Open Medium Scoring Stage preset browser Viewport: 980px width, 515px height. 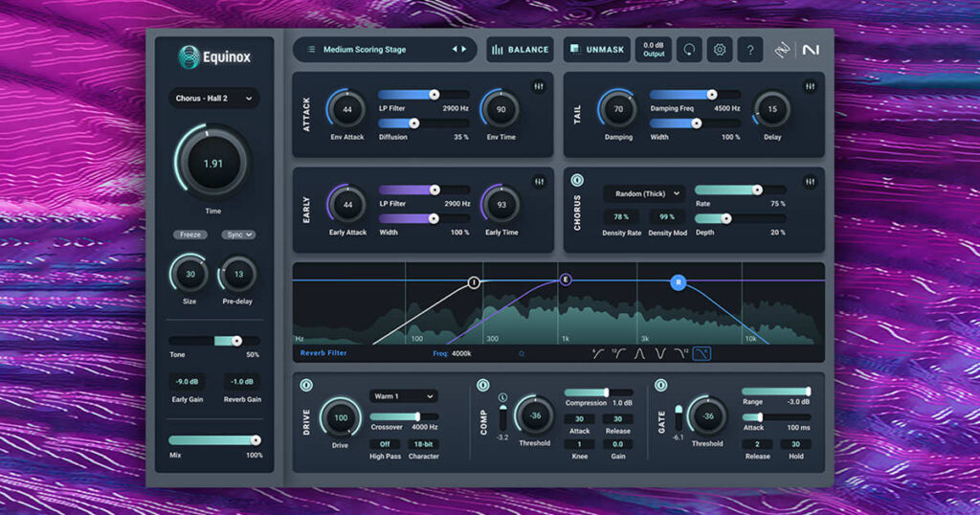(x=385, y=50)
